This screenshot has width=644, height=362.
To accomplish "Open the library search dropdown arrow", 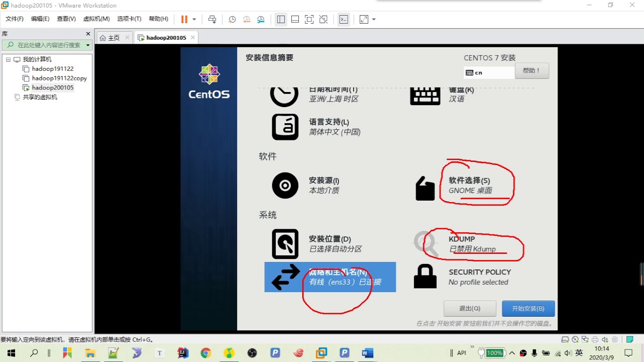I will 88,45.
